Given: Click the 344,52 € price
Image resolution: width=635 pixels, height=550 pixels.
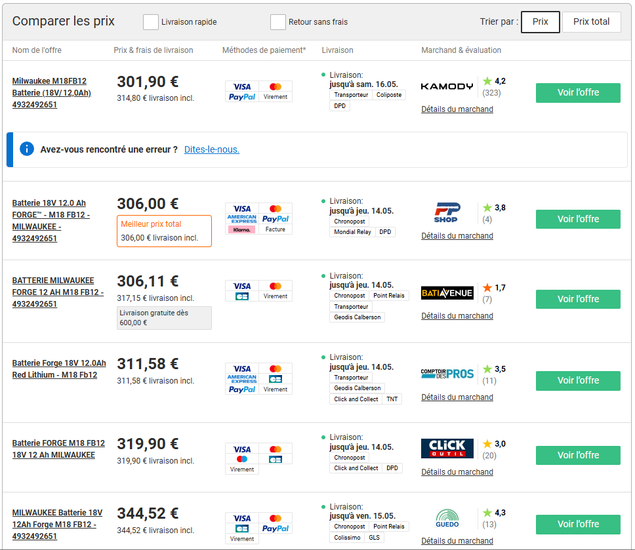Looking at the screenshot, I should pyautogui.click(x=148, y=514).
